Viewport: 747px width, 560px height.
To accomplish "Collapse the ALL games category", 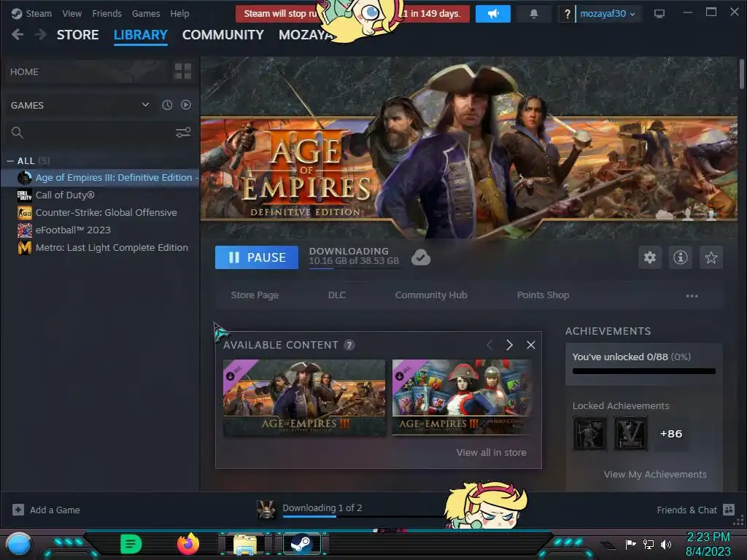I will click(10, 161).
